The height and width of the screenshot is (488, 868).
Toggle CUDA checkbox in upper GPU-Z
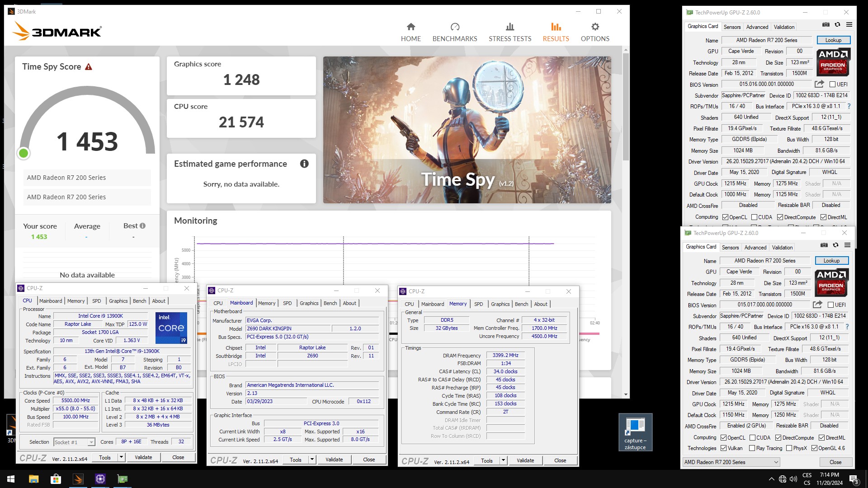point(754,217)
